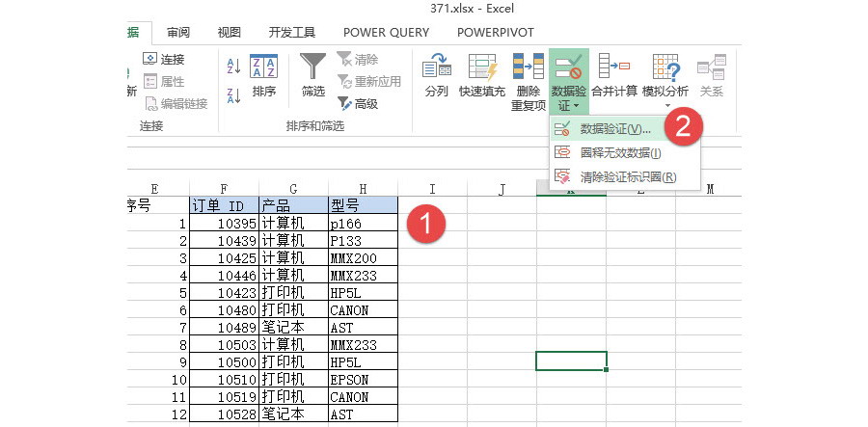Click the 产品 header cell
The width and height of the screenshot is (868, 427).
point(293,205)
